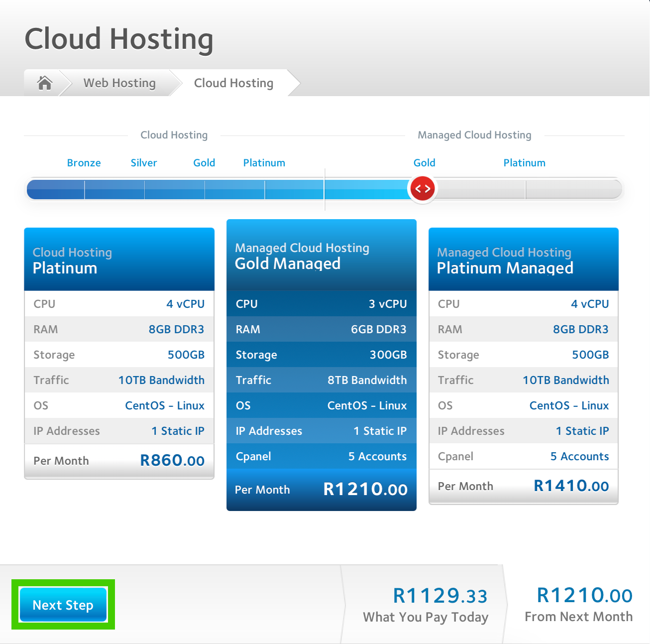Click the red slider handle
This screenshot has height=644, width=650.
point(423,189)
